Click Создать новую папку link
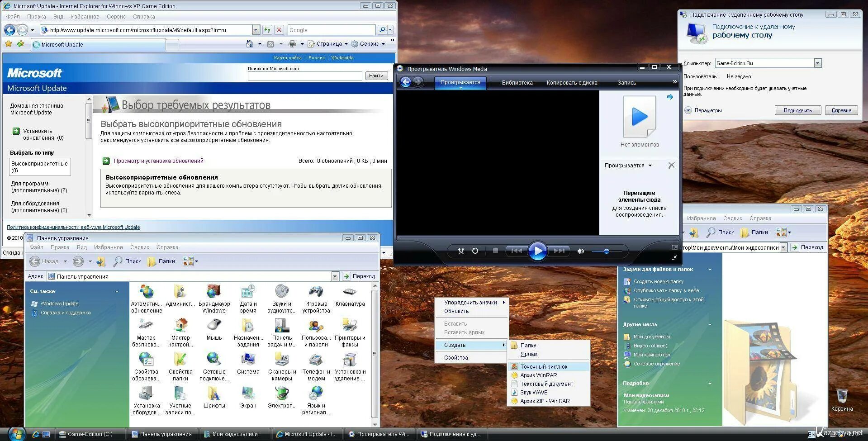 (x=659, y=281)
